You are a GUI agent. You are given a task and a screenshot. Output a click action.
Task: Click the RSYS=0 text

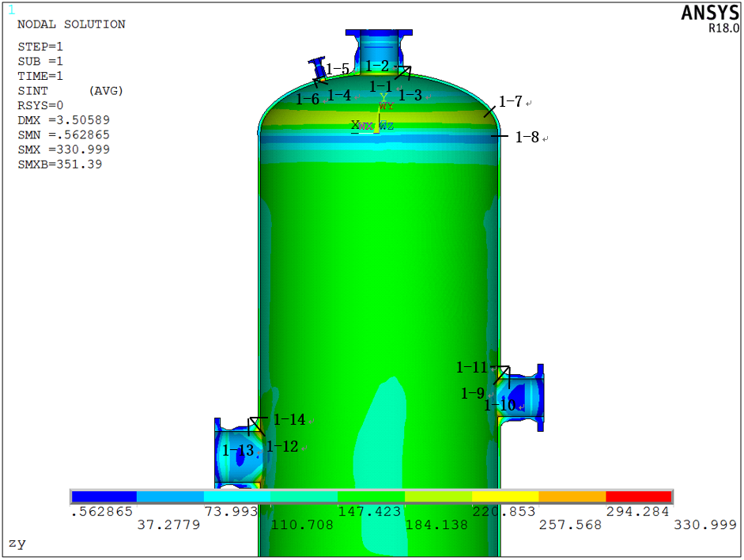tap(40, 105)
